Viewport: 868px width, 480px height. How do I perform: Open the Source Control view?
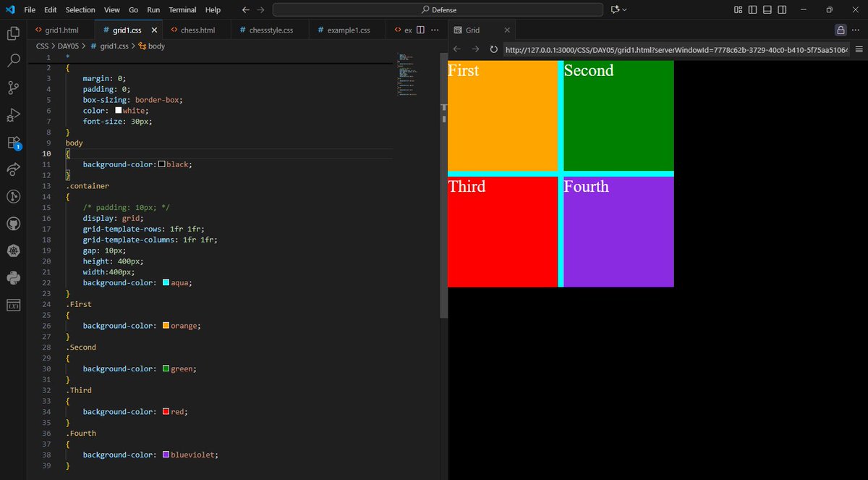click(x=13, y=88)
